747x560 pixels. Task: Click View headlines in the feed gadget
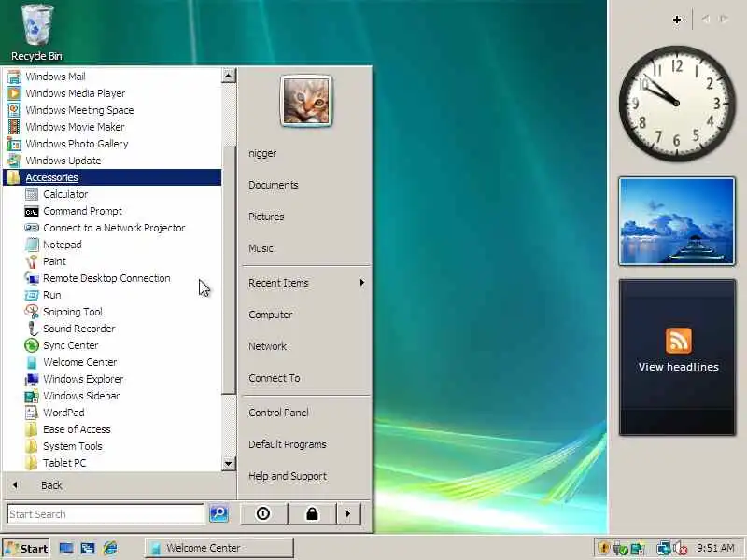679,367
